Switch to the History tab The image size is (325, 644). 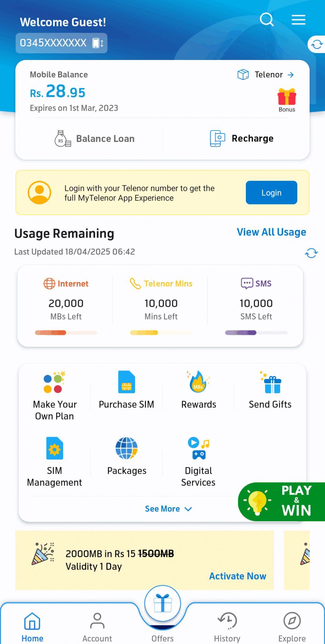227,627
